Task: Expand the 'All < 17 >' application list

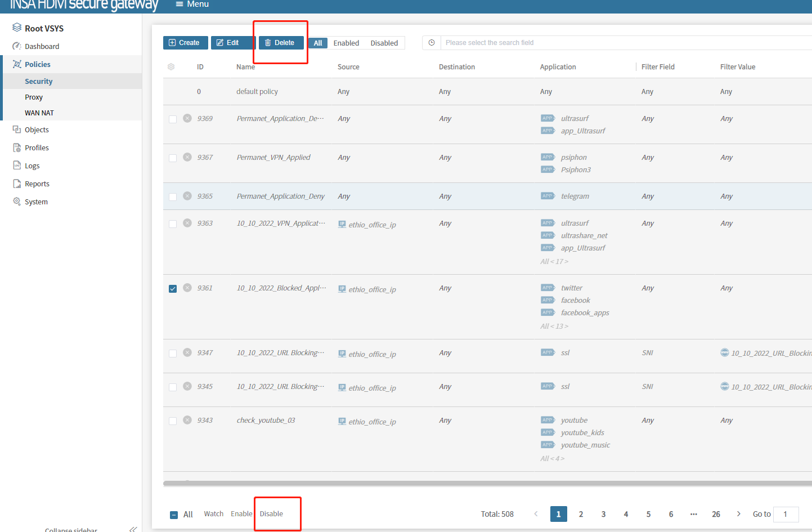Action: 554,261
